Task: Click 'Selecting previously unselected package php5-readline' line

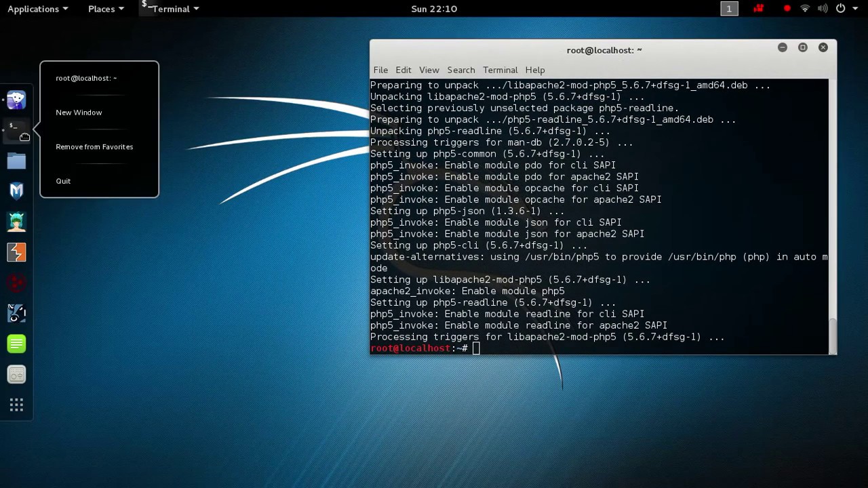Action: click(524, 108)
